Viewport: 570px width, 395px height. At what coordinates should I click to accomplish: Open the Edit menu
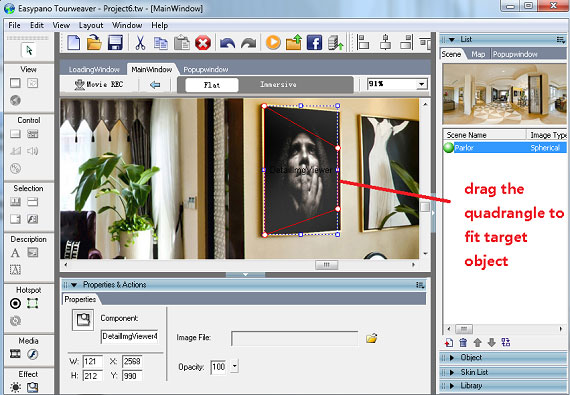pos(37,25)
